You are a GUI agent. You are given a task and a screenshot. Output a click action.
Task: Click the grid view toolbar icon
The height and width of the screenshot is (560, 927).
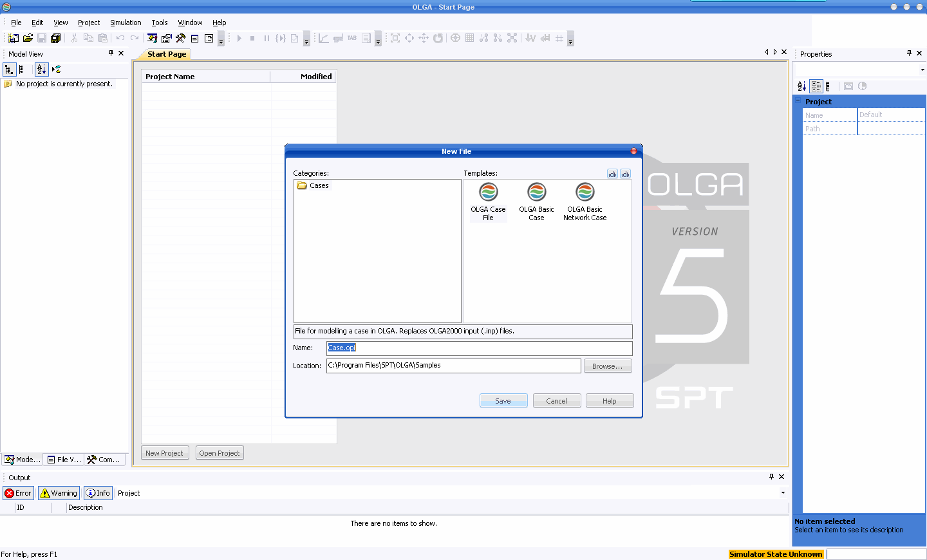click(470, 39)
